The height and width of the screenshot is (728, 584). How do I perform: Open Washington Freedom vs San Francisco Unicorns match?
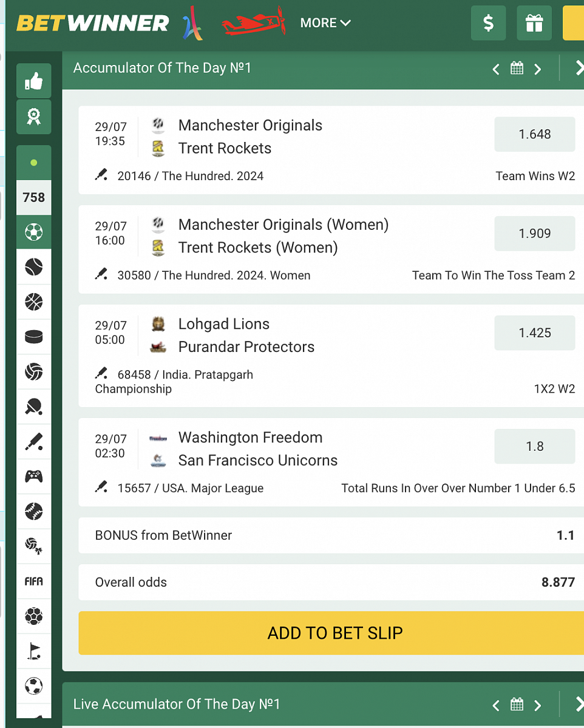(x=257, y=449)
